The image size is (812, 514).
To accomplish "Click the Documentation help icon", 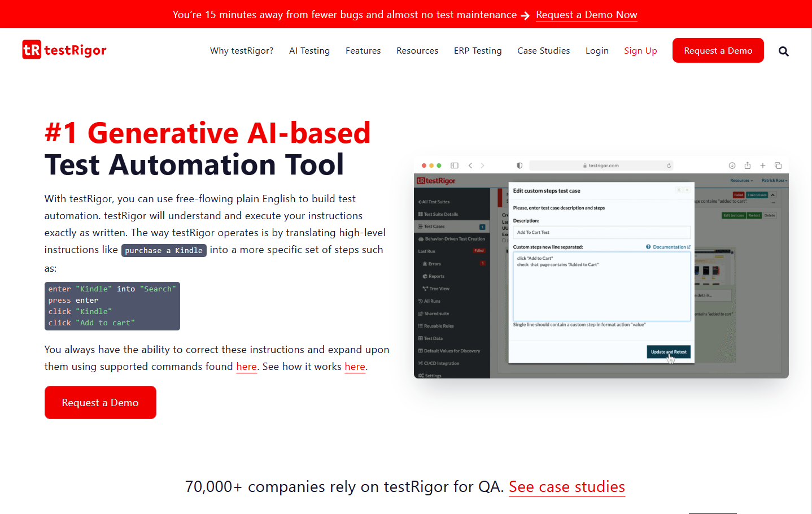I will (648, 247).
